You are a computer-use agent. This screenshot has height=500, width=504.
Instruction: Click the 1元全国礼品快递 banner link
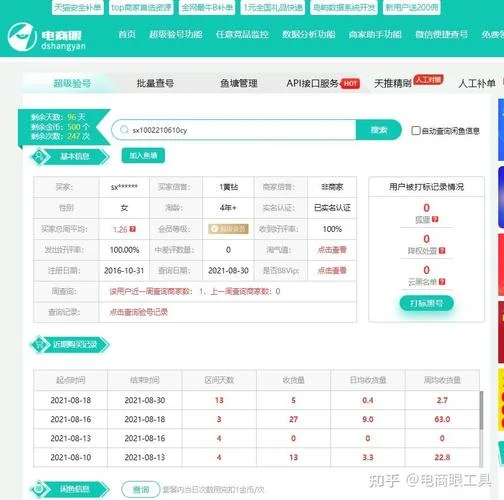(273, 7)
